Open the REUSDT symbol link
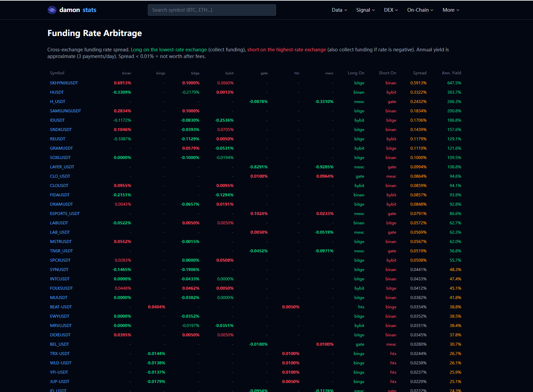This screenshot has height=392, width=533. click(58, 139)
